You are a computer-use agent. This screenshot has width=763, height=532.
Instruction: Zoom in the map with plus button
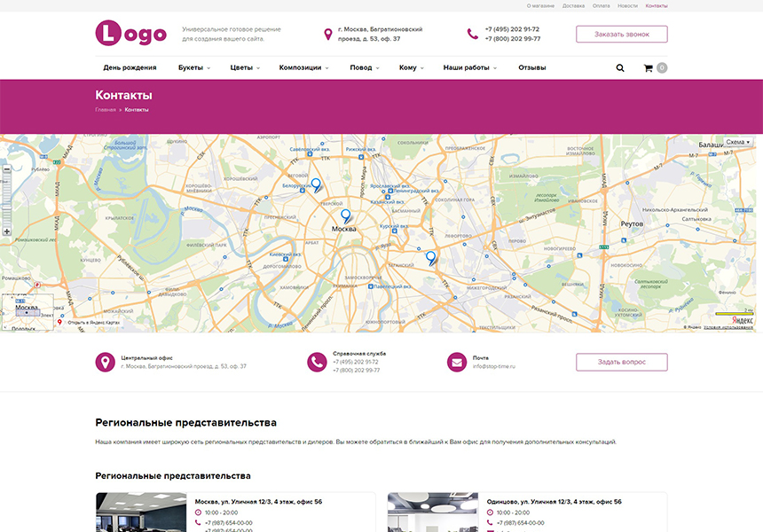point(7,231)
